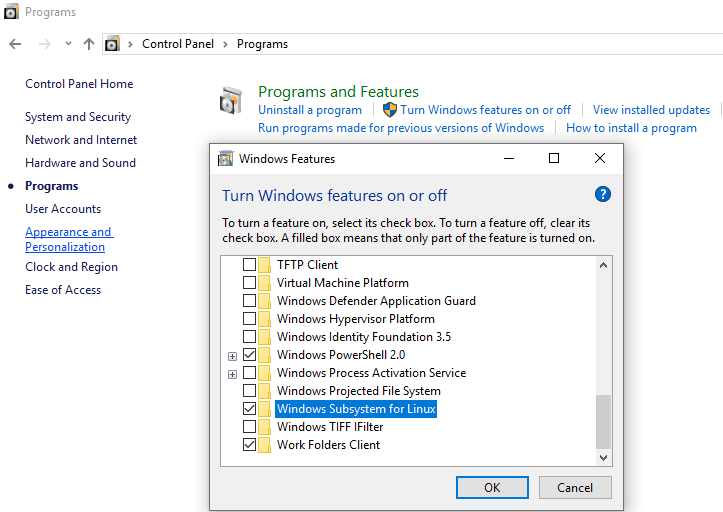
Task: Open the recent locations dropdown arrow
Action: [x=68, y=44]
